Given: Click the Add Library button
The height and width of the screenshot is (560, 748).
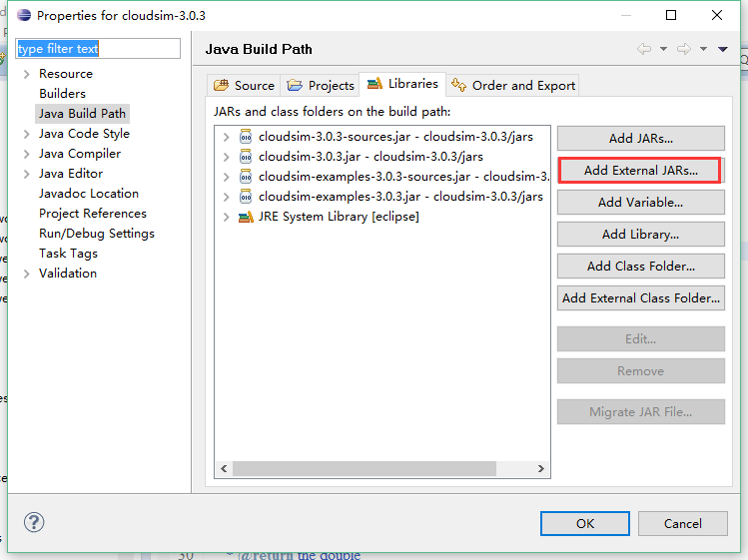Looking at the screenshot, I should (640, 235).
